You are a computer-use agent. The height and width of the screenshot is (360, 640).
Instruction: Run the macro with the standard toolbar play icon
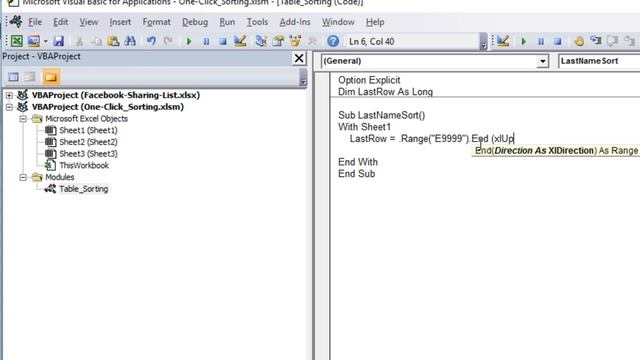pyautogui.click(x=189, y=41)
